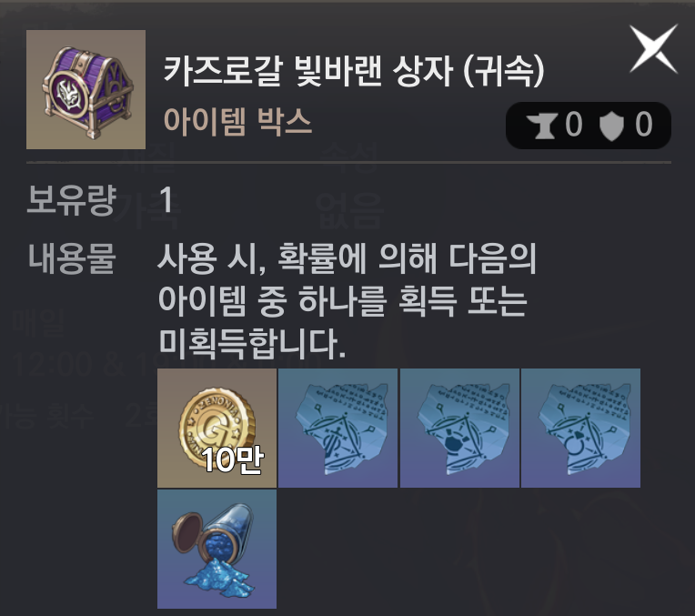Click the faded 없음 background text
The image size is (695, 616).
click(x=350, y=210)
